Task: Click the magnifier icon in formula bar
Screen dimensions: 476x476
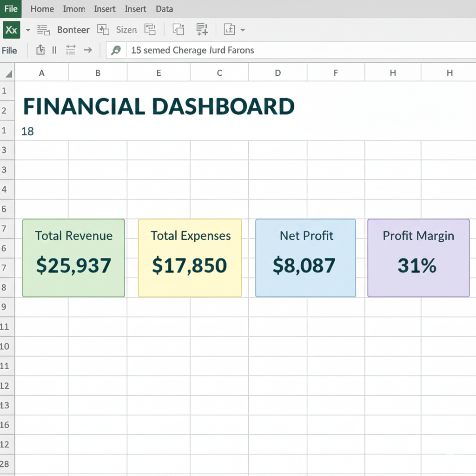Action: pyautogui.click(x=116, y=50)
